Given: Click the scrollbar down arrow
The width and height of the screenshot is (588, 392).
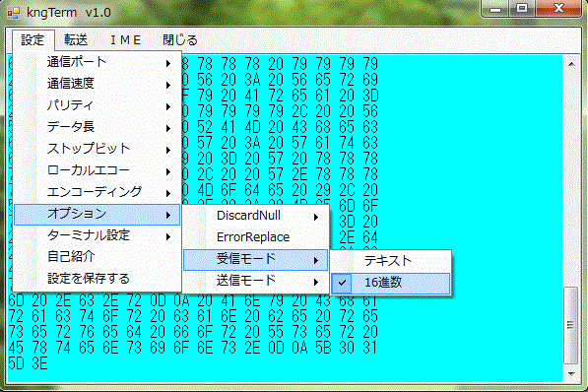Looking at the screenshot, I should (571, 373).
